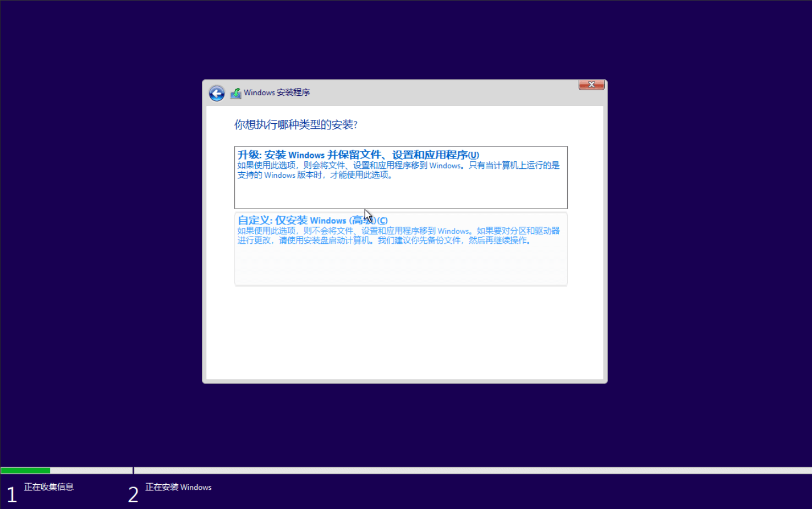The height and width of the screenshot is (509, 812).
Task: Click the 升级: 安装 Windows 并保留文件 heading
Action: click(x=358, y=155)
